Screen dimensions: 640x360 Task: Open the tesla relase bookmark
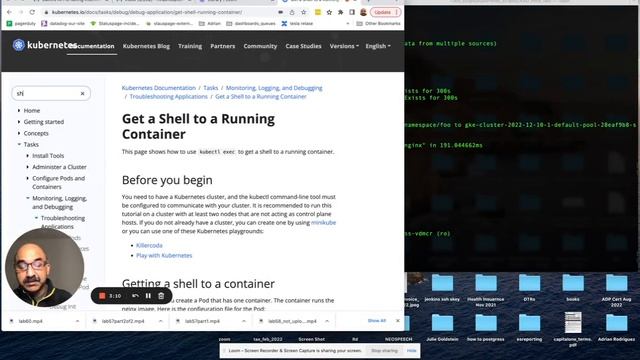297,24
